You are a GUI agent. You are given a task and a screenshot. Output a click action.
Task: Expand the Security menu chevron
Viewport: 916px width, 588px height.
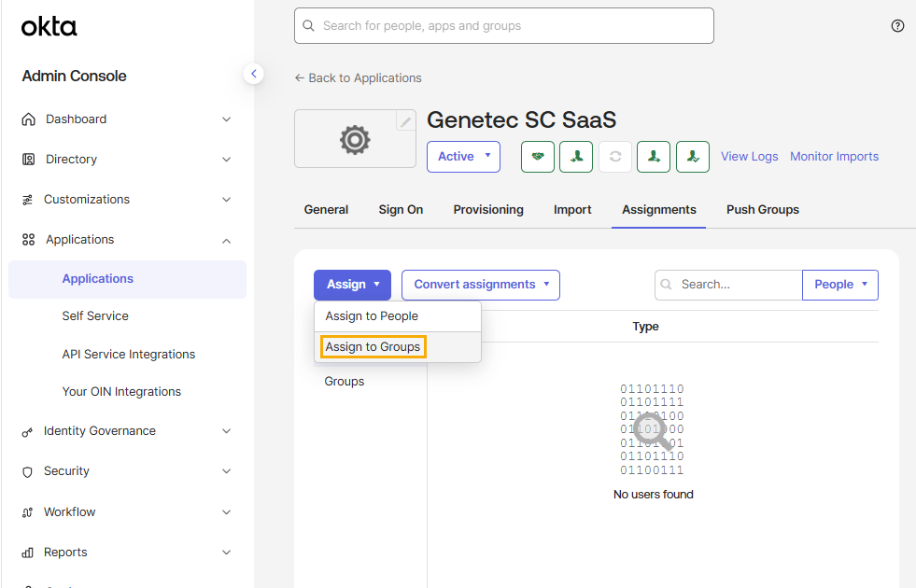click(x=227, y=471)
